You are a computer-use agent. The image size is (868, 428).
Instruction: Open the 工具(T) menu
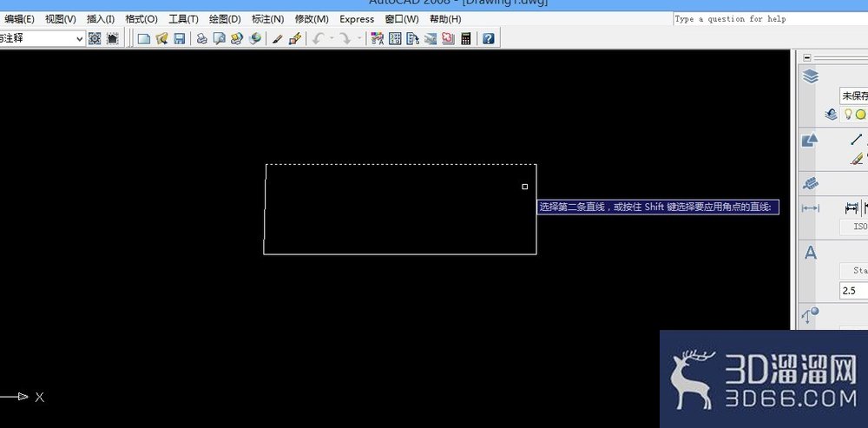click(183, 19)
